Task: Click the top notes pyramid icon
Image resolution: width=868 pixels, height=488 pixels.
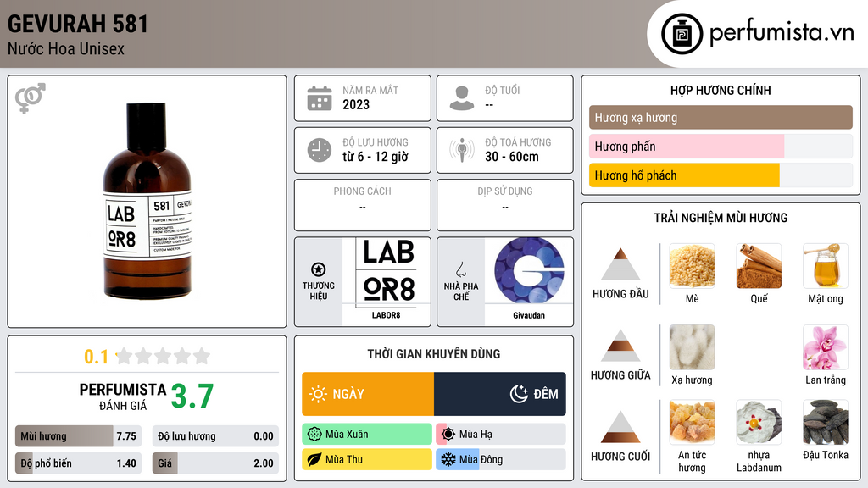Action: coord(620,264)
